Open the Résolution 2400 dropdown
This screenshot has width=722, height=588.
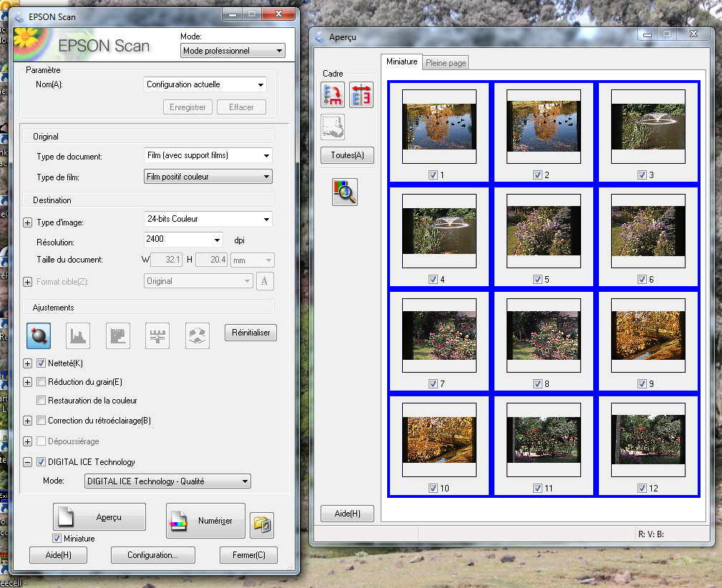[x=184, y=240]
